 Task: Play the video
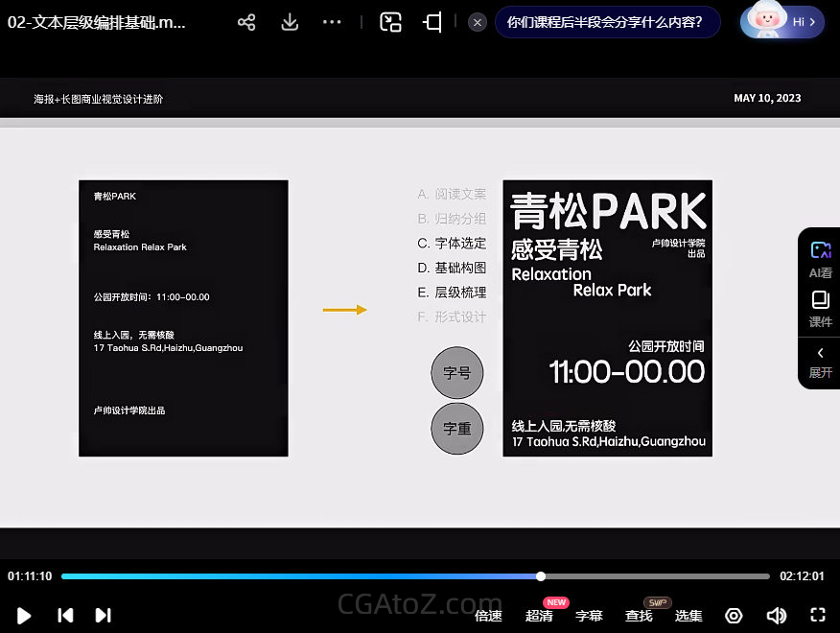24,616
